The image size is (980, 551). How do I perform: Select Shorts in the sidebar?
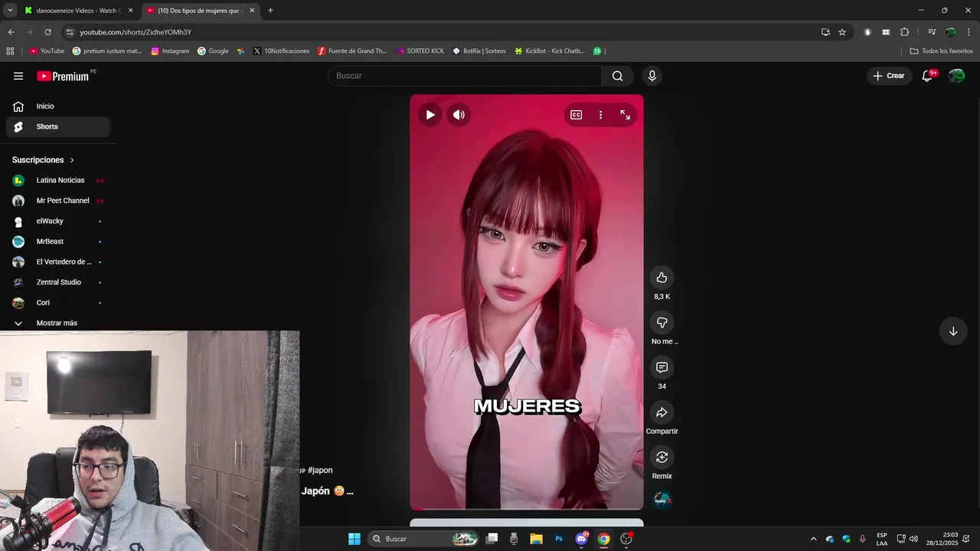click(x=58, y=127)
